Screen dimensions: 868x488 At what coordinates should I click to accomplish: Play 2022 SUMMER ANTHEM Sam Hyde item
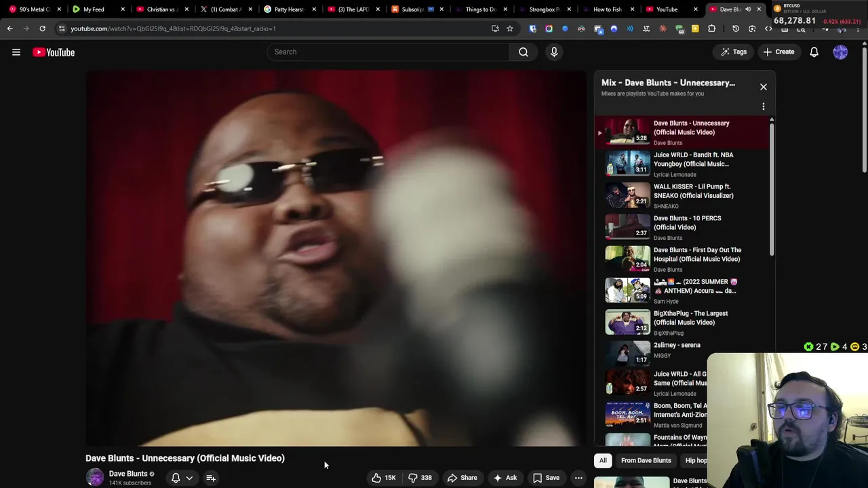pos(683,291)
